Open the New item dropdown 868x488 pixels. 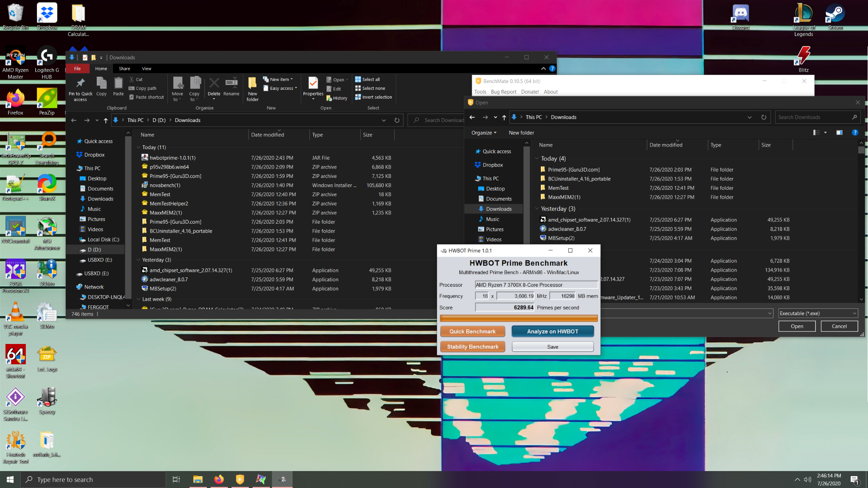point(278,79)
